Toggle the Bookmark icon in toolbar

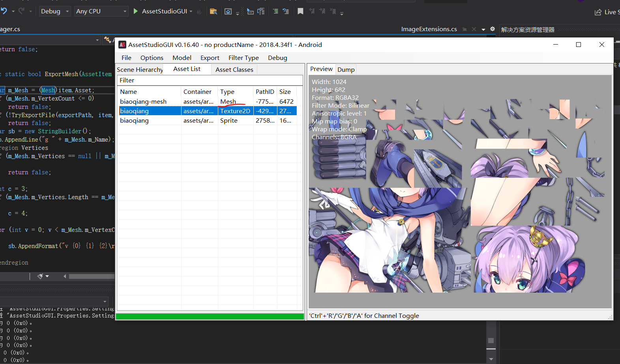pyautogui.click(x=300, y=11)
